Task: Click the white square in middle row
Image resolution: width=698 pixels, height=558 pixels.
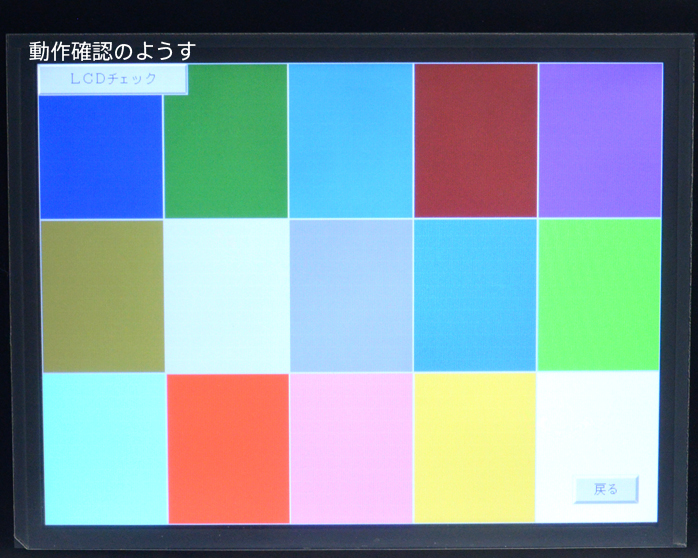Action: (226, 296)
